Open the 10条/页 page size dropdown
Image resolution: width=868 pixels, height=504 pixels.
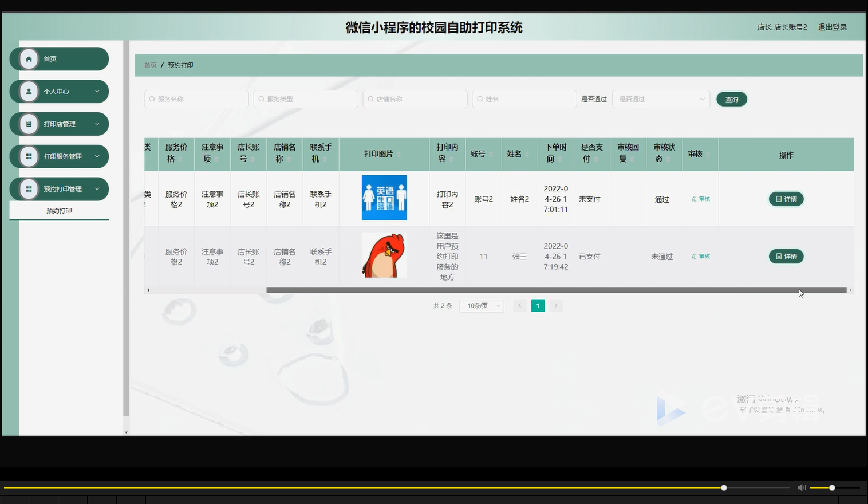coord(481,305)
